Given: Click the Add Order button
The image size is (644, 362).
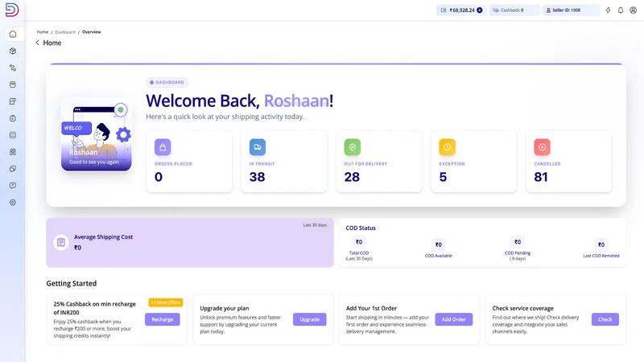Looking at the screenshot, I should [x=454, y=319].
